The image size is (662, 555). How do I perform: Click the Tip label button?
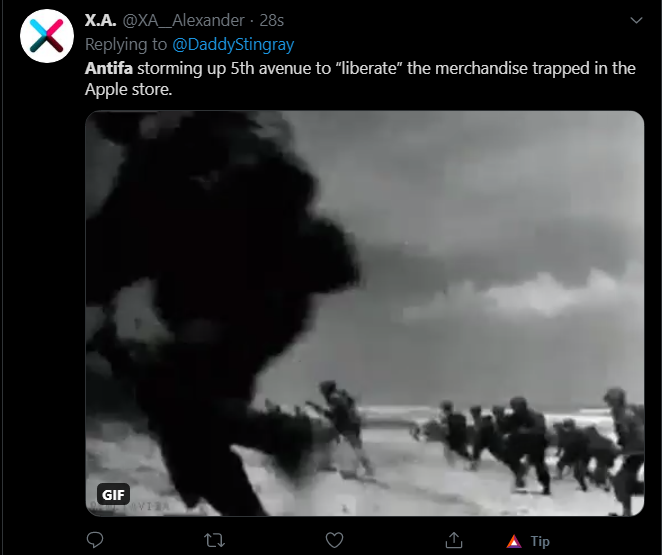point(540,541)
